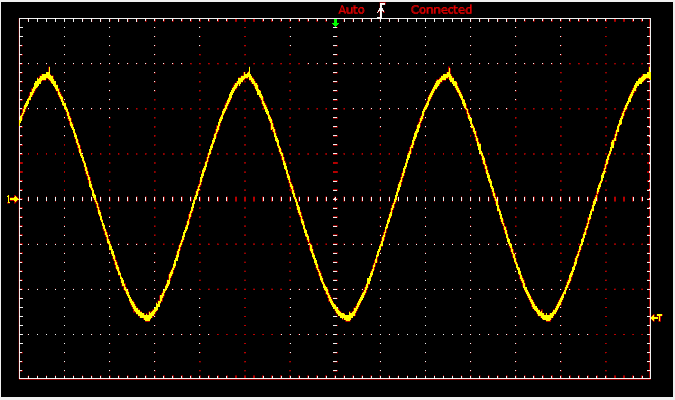Viewport: 675px width, 400px height.
Task: Click the rightmost rising zero crossing of the waveform
Action: point(598,199)
